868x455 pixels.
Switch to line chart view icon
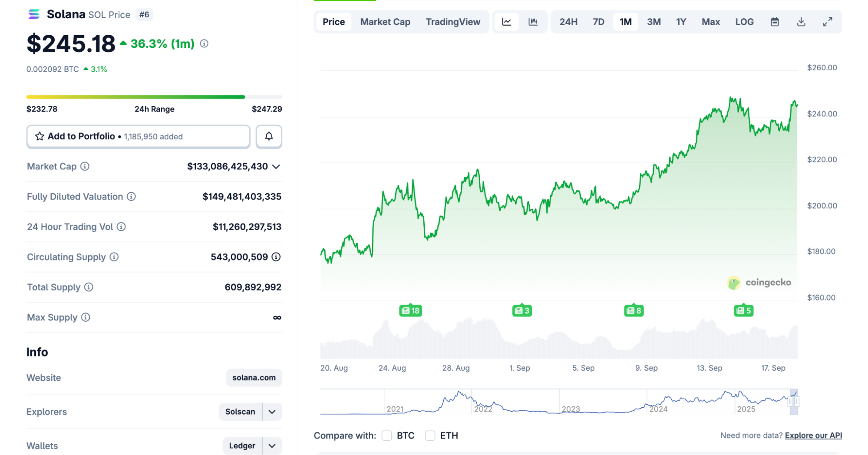506,22
